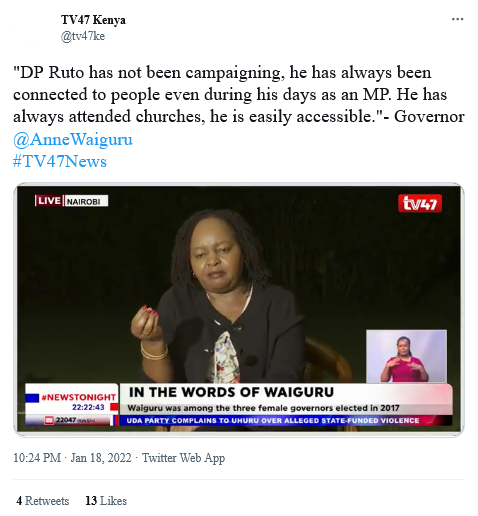Click the sign language interpreter inset
Viewport: 478px width, 516px height.
pyautogui.click(x=406, y=356)
